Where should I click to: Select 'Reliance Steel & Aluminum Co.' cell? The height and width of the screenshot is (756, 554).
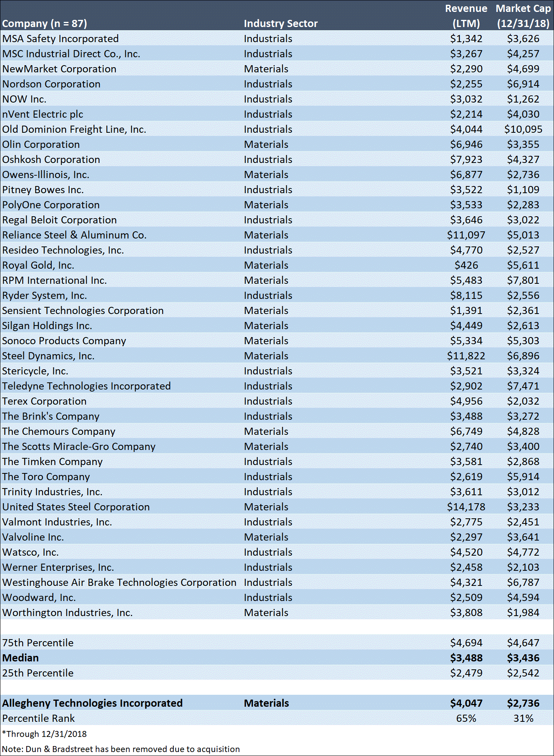click(74, 235)
